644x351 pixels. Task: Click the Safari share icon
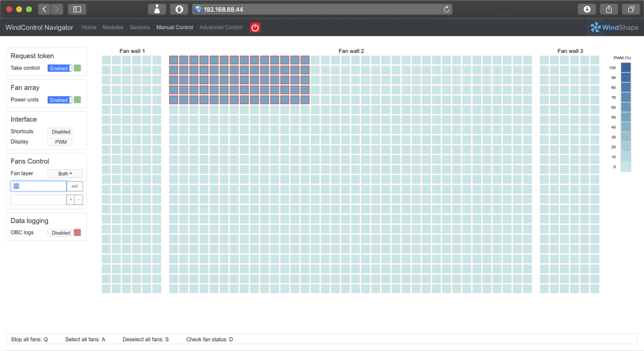click(x=609, y=9)
